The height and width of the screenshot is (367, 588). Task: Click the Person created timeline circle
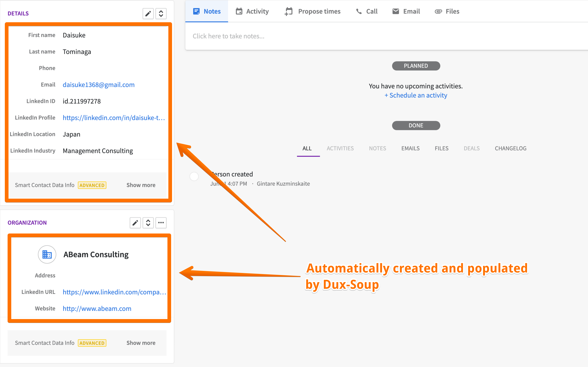pyautogui.click(x=194, y=176)
